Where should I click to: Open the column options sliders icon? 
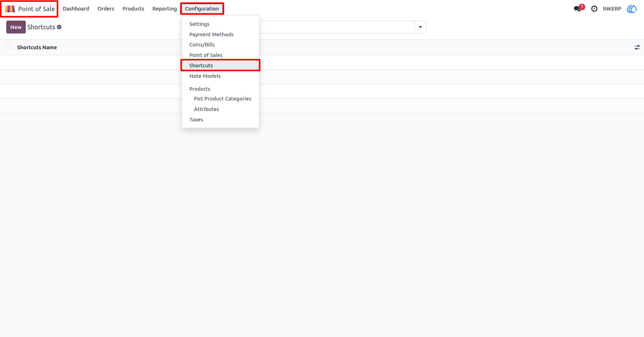coord(637,47)
